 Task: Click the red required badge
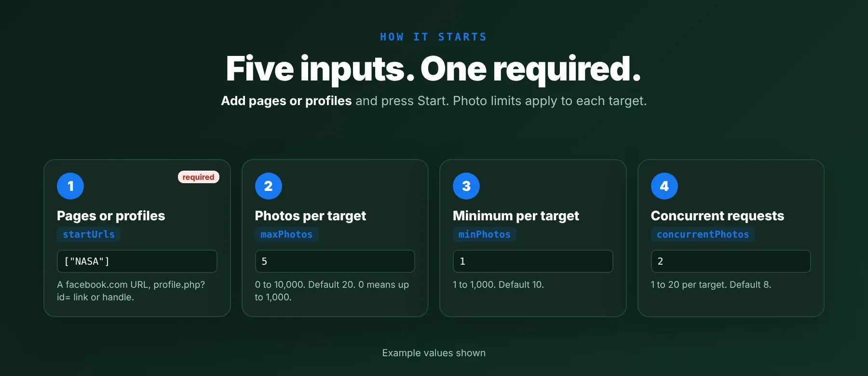(199, 177)
